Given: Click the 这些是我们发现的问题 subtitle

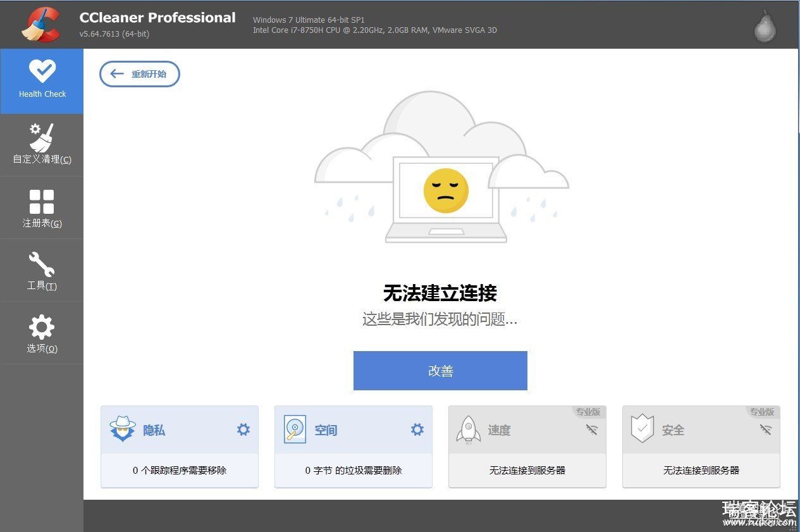Looking at the screenshot, I should [x=440, y=319].
